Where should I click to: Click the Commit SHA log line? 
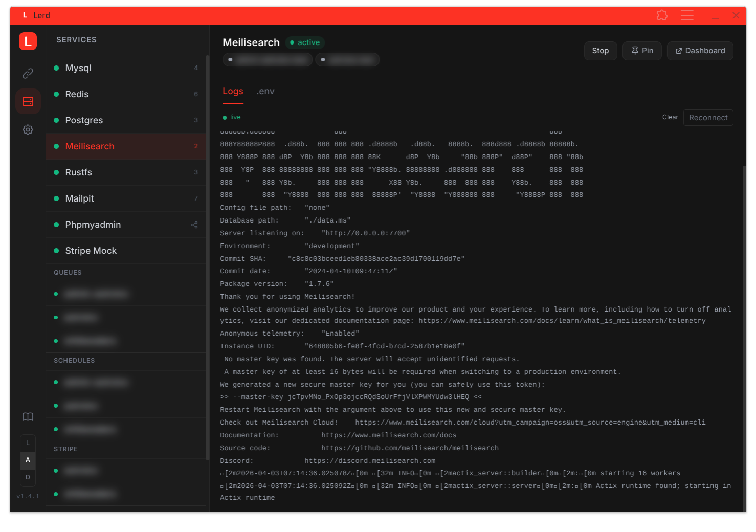pyautogui.click(x=342, y=259)
